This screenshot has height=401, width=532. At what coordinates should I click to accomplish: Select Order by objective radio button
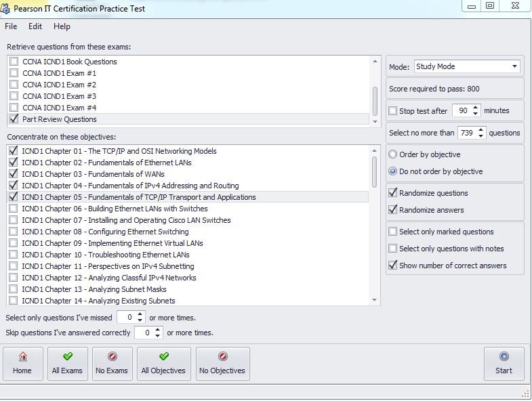pyautogui.click(x=392, y=154)
